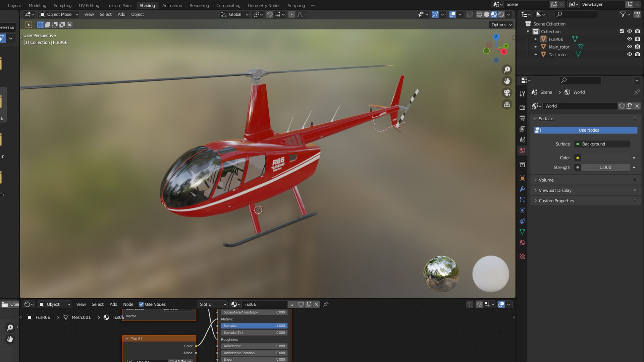Toggle X-ray display in viewport header
The height and width of the screenshot is (362, 644).
[470, 14]
